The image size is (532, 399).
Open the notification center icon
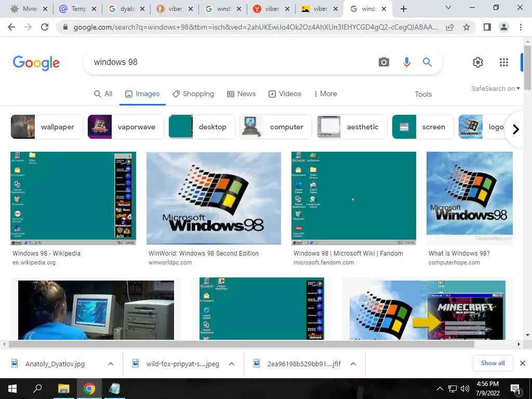click(515, 389)
